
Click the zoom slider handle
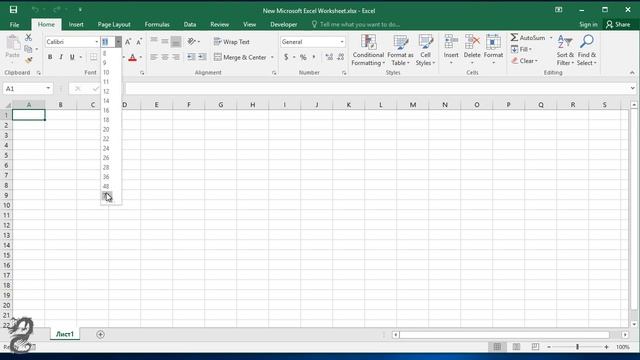tap(578, 347)
